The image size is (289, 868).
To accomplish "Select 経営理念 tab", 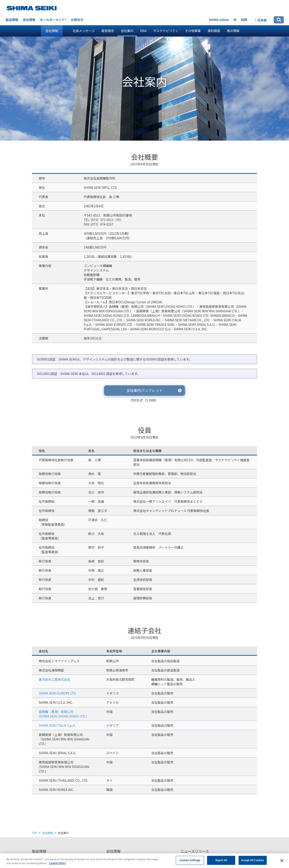I will click(x=108, y=31).
